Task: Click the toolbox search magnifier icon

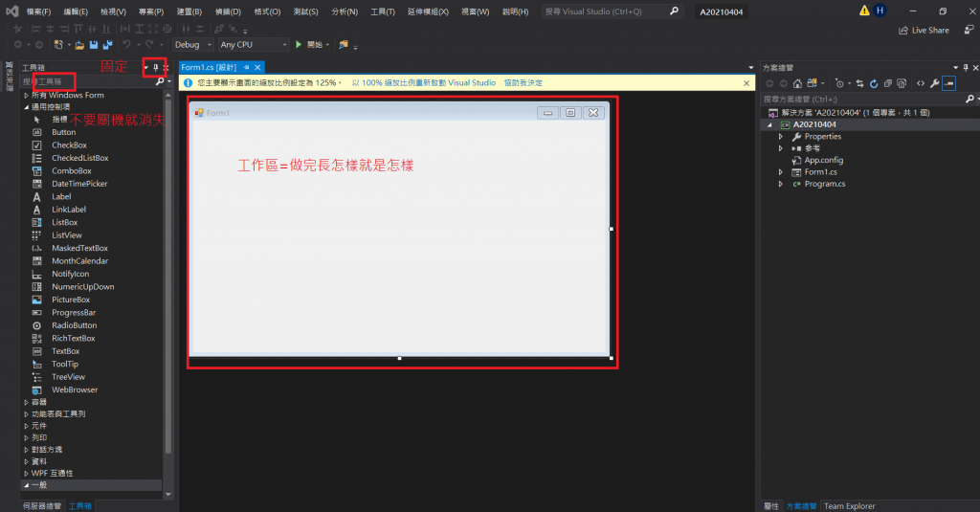Action: click(160, 81)
